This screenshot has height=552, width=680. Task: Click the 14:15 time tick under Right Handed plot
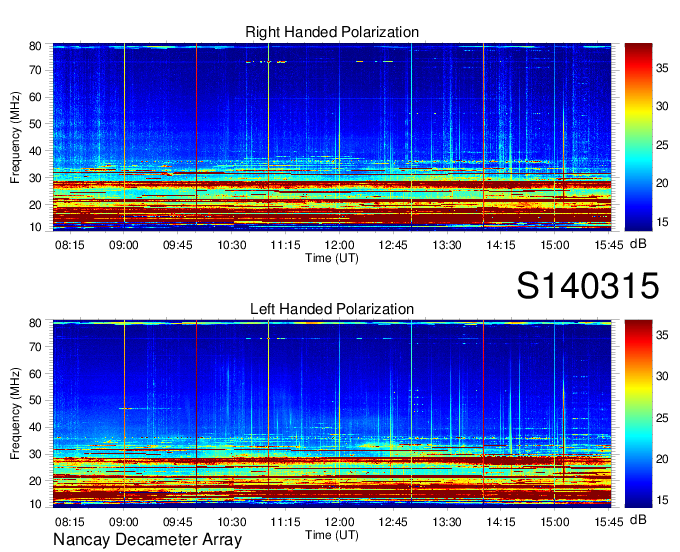tap(501, 245)
